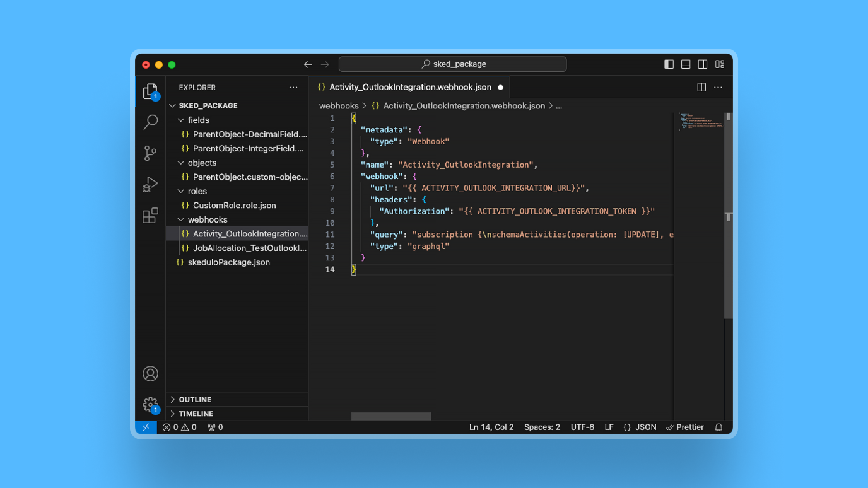Click the Prettier status bar button
868x488 pixels.
click(685, 427)
